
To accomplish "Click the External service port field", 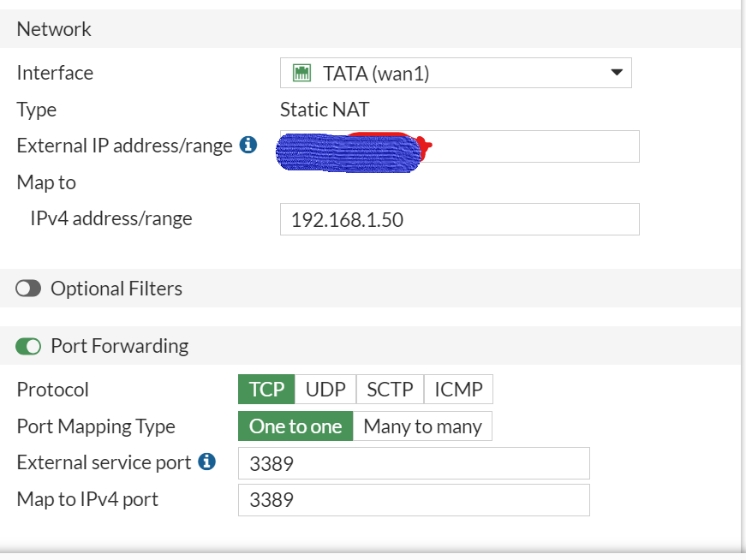I will coord(414,463).
